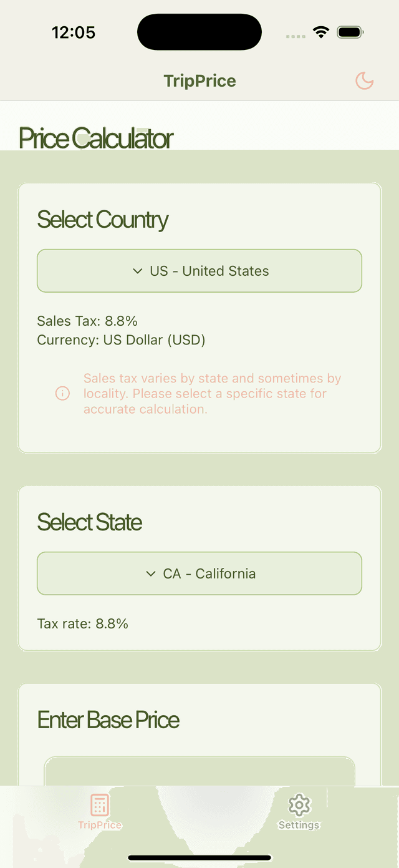The image size is (399, 868).
Task: Tap the 12:05 clock in the status bar
Action: pos(74,32)
